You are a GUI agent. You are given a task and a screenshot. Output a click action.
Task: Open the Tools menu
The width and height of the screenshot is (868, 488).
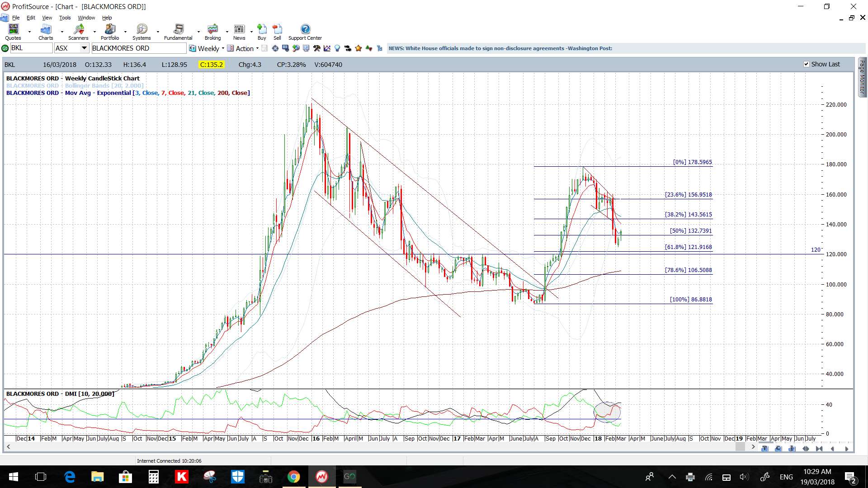[65, 18]
